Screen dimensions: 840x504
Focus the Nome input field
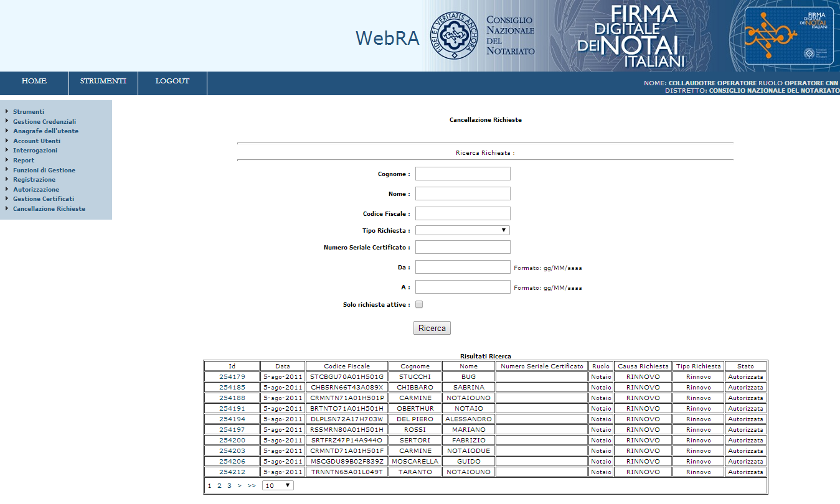click(x=463, y=194)
